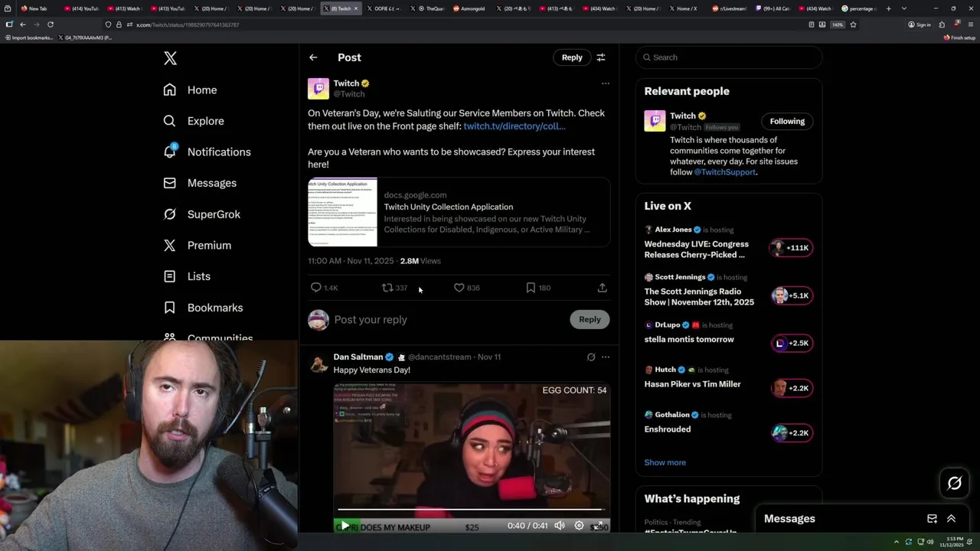The height and width of the screenshot is (551, 980).
Task: Click the Grok icon on Dan Saltman's reply
Action: [x=591, y=357]
